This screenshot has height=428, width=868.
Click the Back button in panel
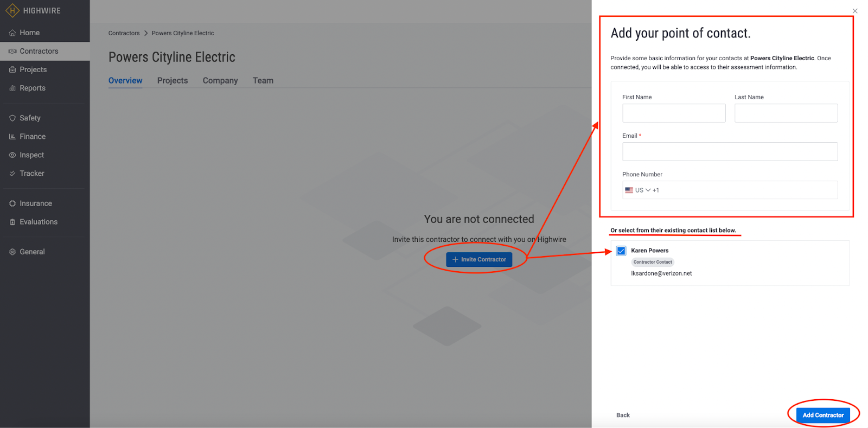point(623,415)
